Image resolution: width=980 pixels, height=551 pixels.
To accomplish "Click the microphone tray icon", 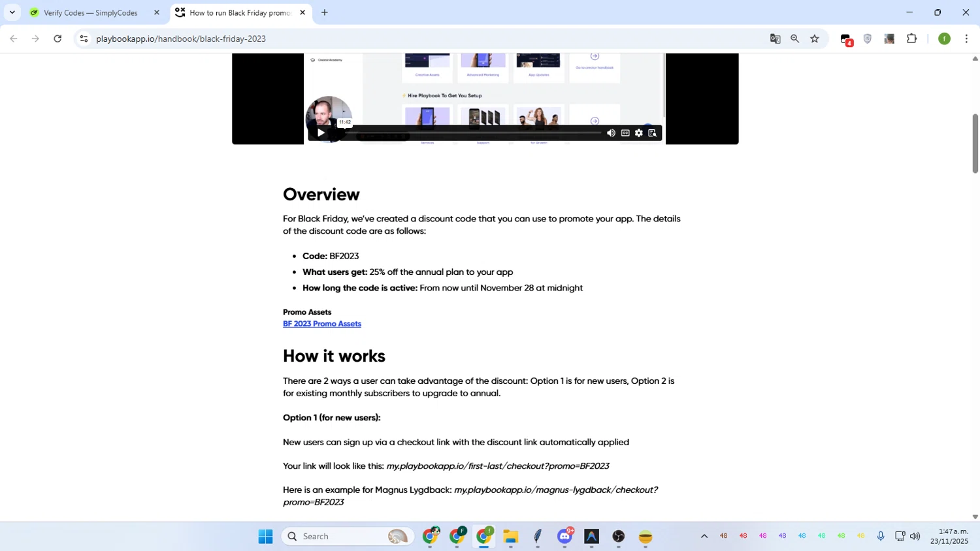I will [881, 536].
